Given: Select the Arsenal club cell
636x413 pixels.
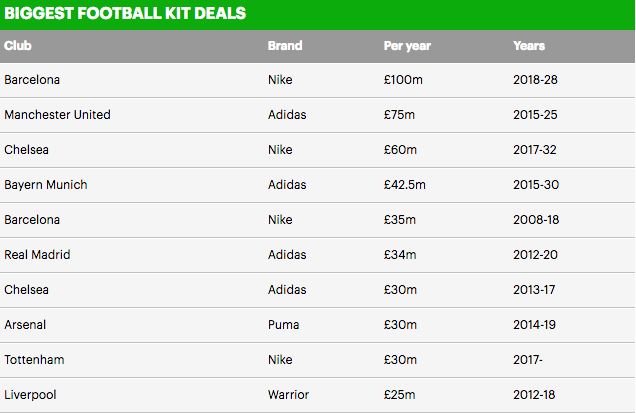Looking at the screenshot, I should [25, 325].
